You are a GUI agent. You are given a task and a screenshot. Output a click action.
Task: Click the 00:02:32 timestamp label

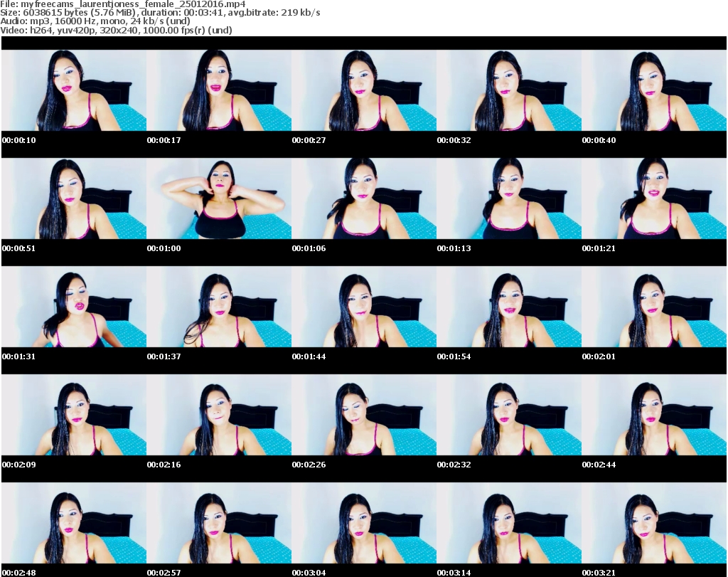[454, 465]
